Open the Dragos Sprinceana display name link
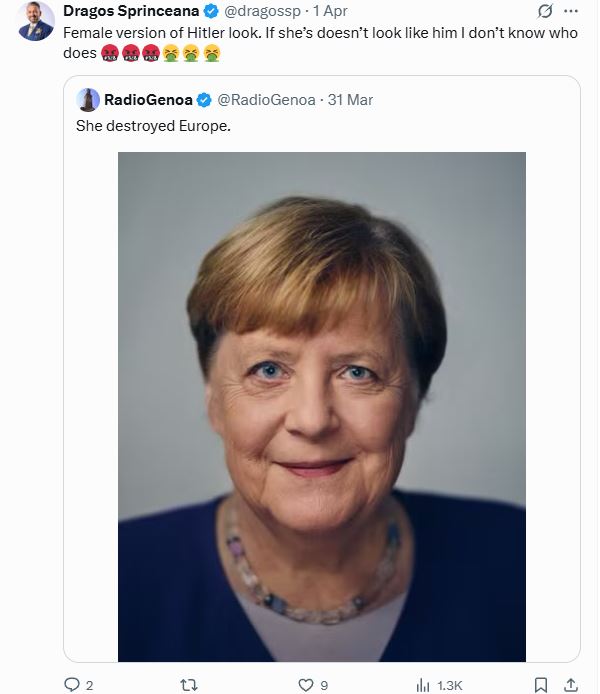Viewport: 600px width, 694px height. pyautogui.click(x=131, y=12)
